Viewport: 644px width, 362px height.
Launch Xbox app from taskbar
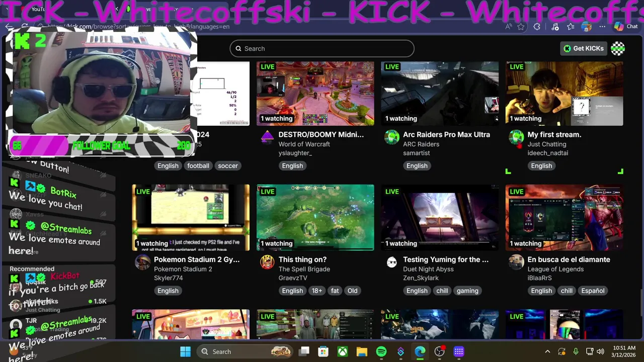[343, 351]
